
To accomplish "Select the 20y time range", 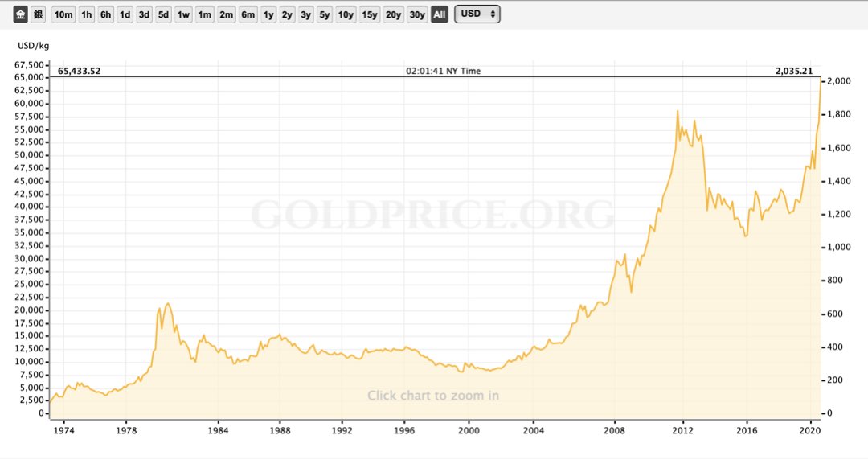I will [x=393, y=14].
